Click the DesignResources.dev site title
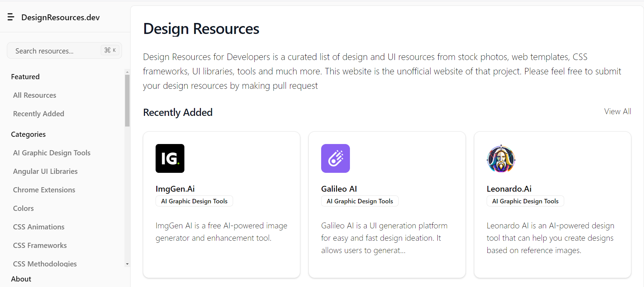Image resolution: width=644 pixels, height=287 pixels. (60, 17)
